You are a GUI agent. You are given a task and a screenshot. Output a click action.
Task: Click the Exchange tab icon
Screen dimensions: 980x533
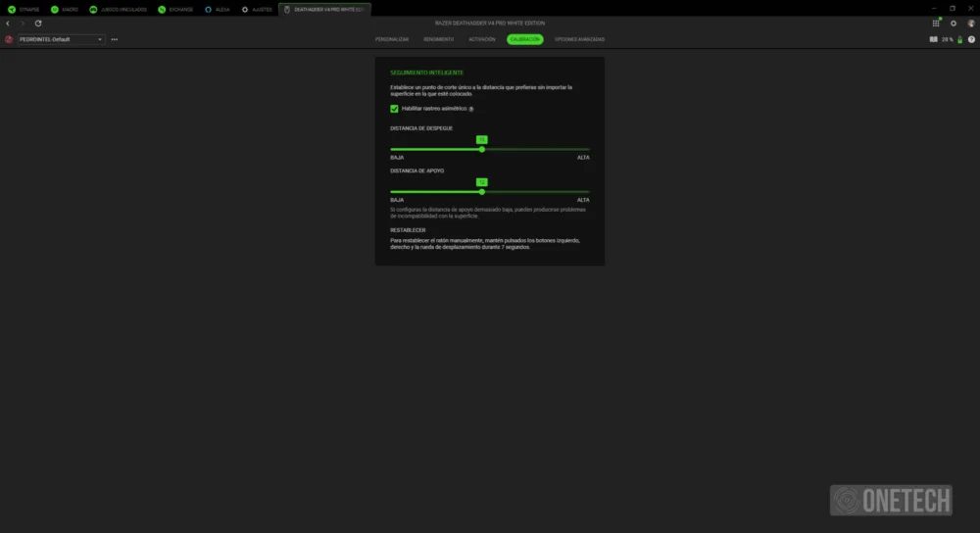162,10
